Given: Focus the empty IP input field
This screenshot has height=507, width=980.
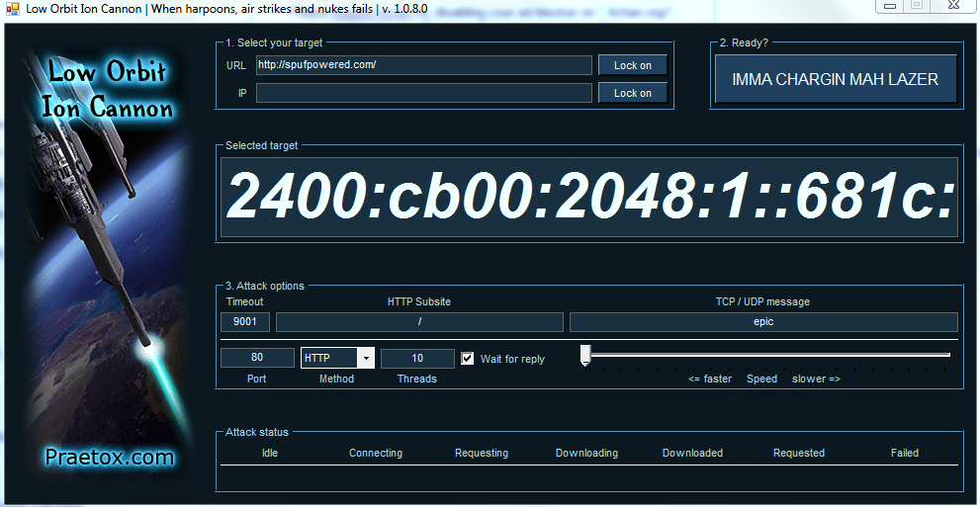Looking at the screenshot, I should point(424,93).
